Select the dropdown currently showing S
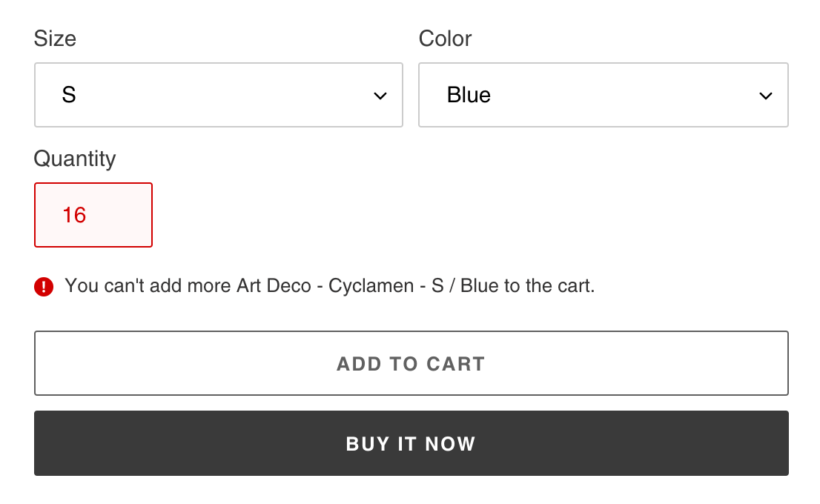 [219, 95]
